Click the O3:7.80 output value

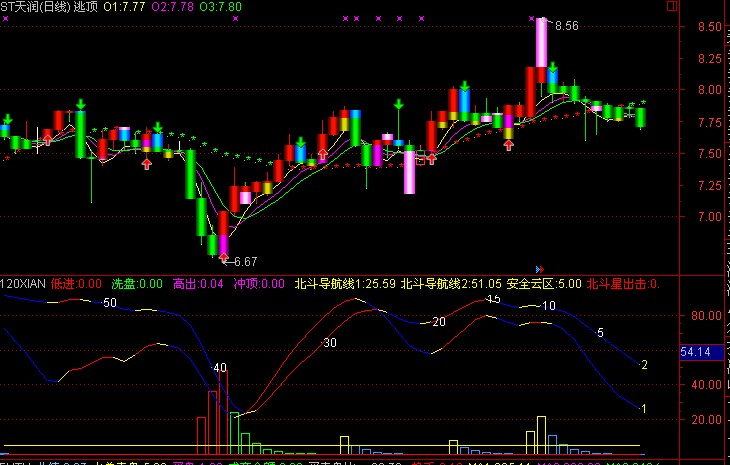pyautogui.click(x=220, y=7)
